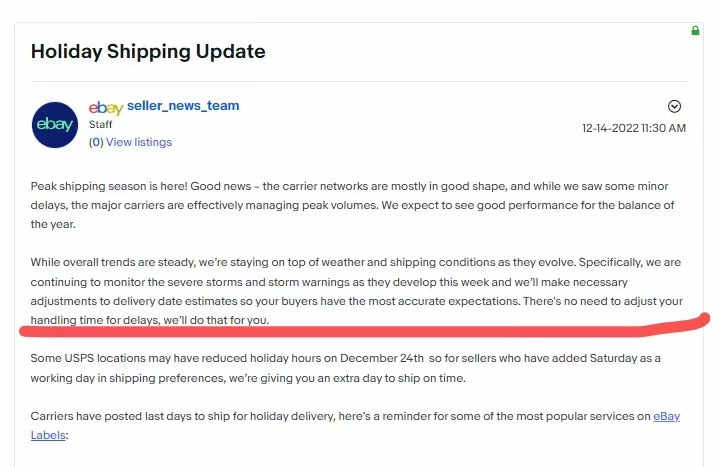The image size is (719, 467).
Task: Click the underlined word 'Labels'
Action: 48,435
